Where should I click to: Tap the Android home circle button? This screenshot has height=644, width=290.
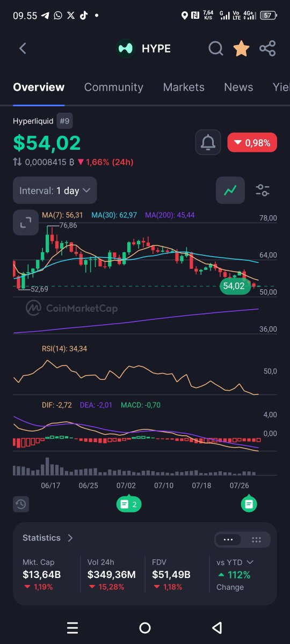pos(145,628)
